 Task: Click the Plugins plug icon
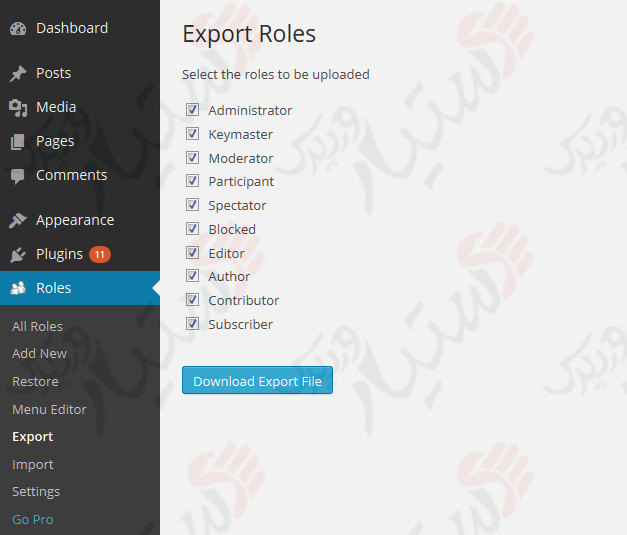18,254
